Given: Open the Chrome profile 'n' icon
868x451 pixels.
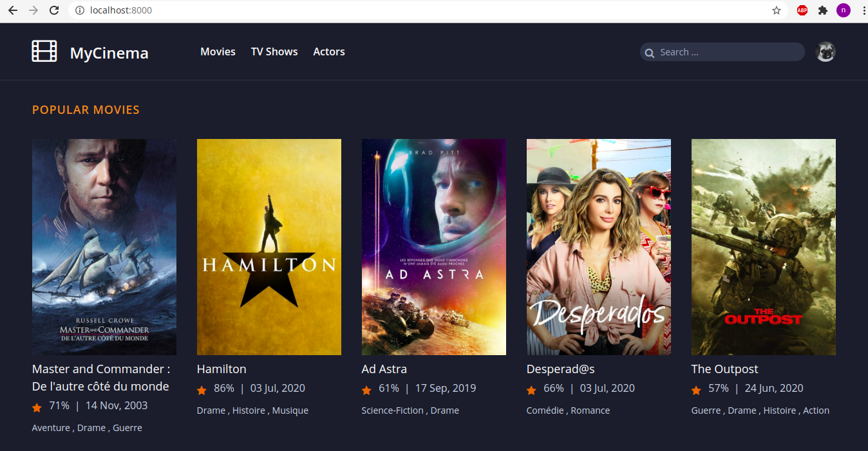Looking at the screenshot, I should pos(844,10).
